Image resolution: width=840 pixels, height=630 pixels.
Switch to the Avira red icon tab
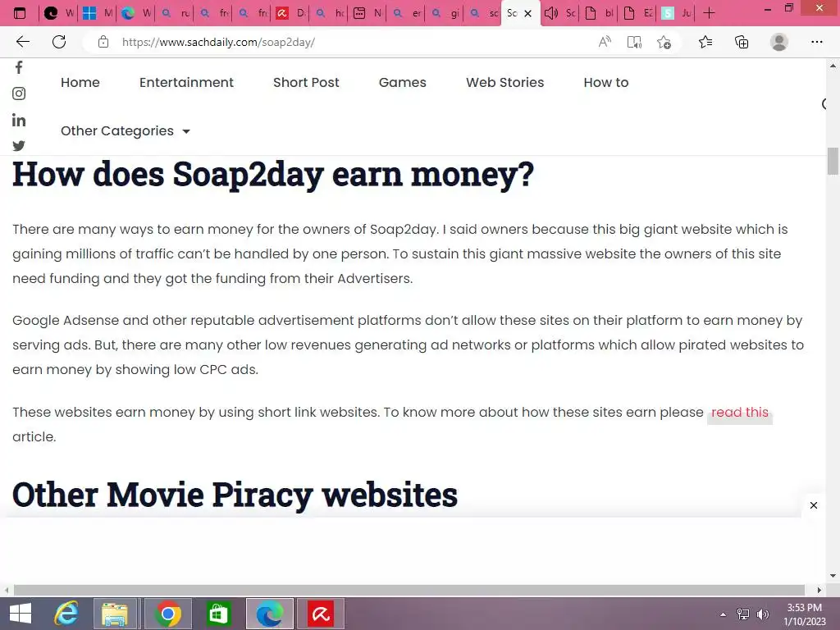coord(290,13)
